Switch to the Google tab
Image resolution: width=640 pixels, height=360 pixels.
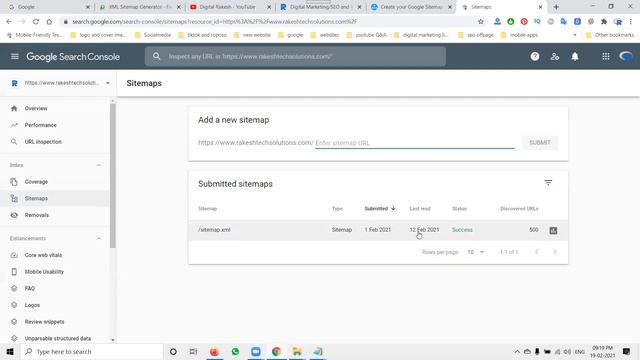pos(48,7)
